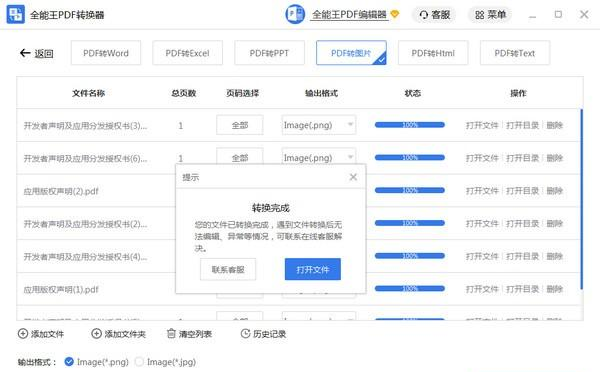Click the 联系客服 button in dialog
600x372 pixels.
228,269
